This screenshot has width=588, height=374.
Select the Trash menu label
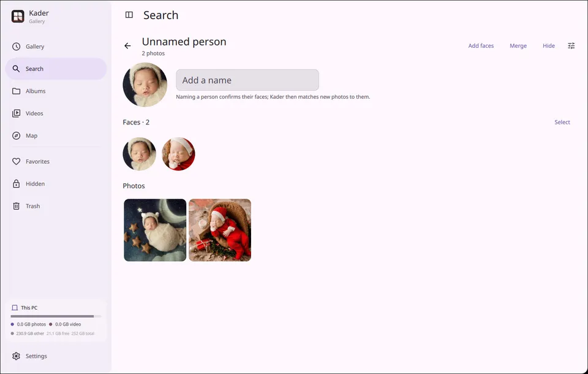[32, 206]
